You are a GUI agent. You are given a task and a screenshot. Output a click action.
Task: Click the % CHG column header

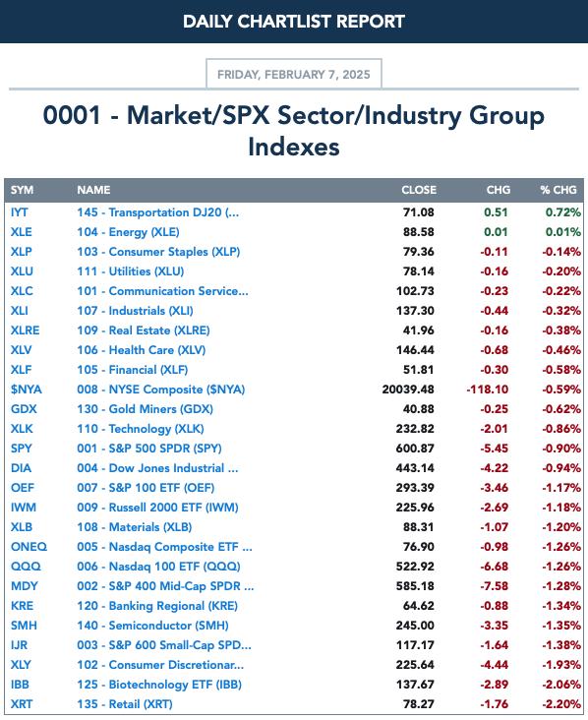pos(559,190)
